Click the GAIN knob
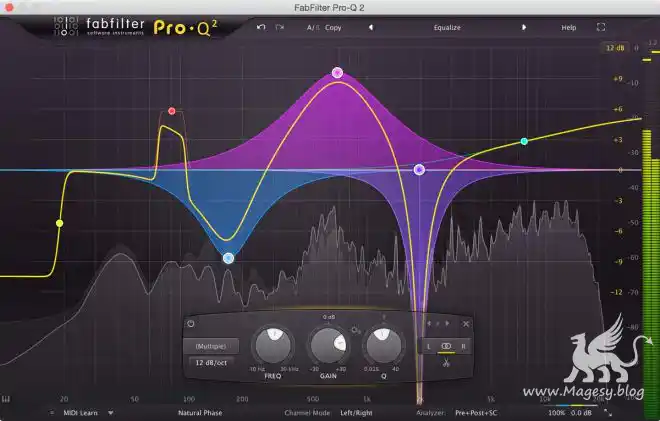This screenshot has width=660, height=421. 328,346
